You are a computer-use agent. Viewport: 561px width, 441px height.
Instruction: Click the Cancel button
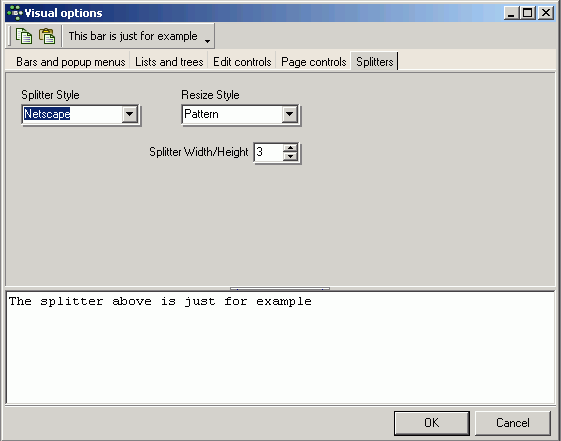pyautogui.click(x=512, y=423)
